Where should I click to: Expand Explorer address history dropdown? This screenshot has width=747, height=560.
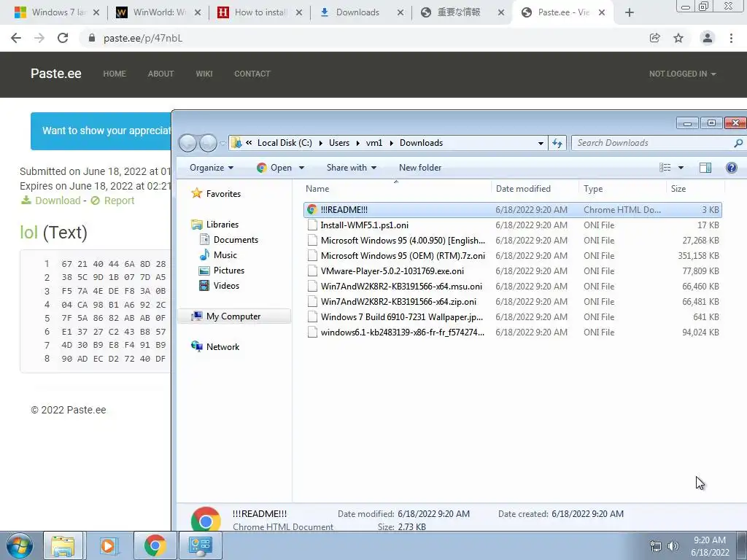point(541,143)
